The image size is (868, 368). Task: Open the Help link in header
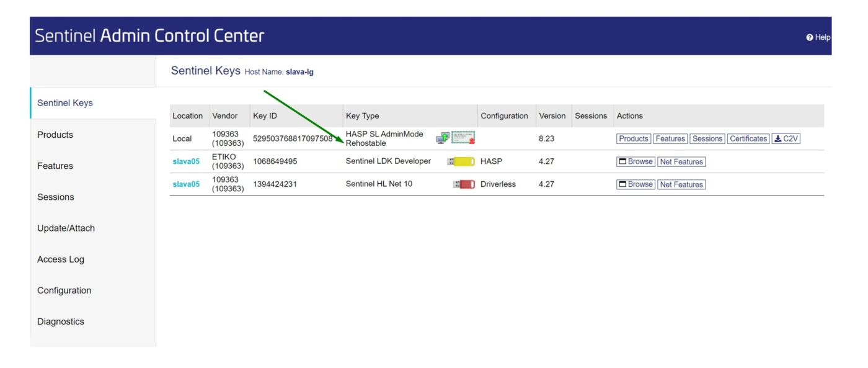(x=818, y=37)
